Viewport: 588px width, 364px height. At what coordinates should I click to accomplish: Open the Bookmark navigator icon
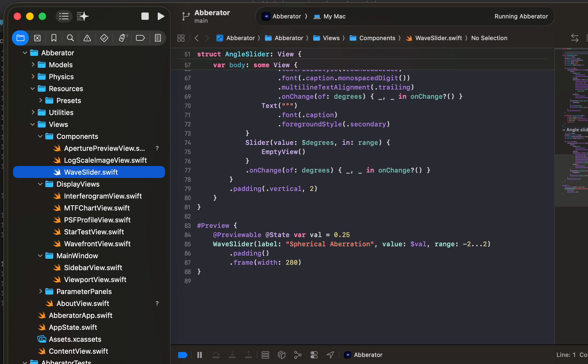click(54, 38)
